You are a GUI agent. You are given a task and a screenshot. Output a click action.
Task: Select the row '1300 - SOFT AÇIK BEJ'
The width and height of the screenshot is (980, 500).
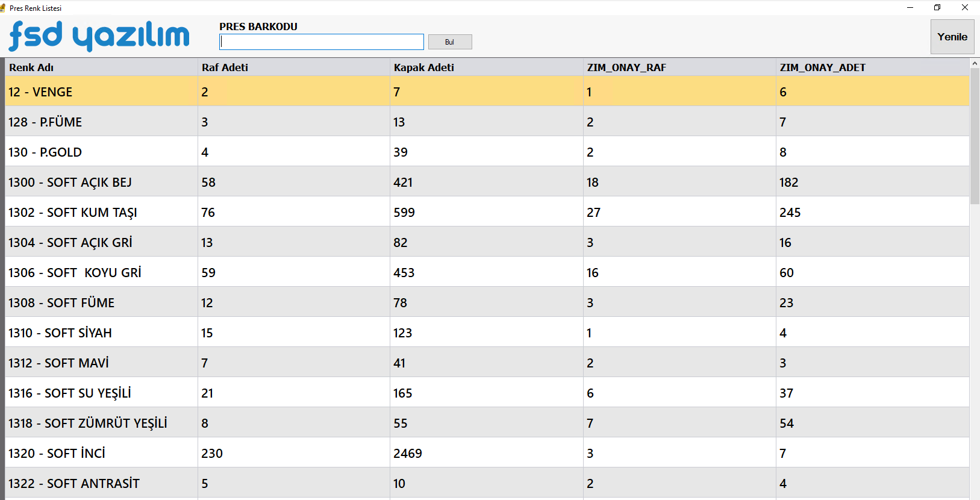[487, 181]
